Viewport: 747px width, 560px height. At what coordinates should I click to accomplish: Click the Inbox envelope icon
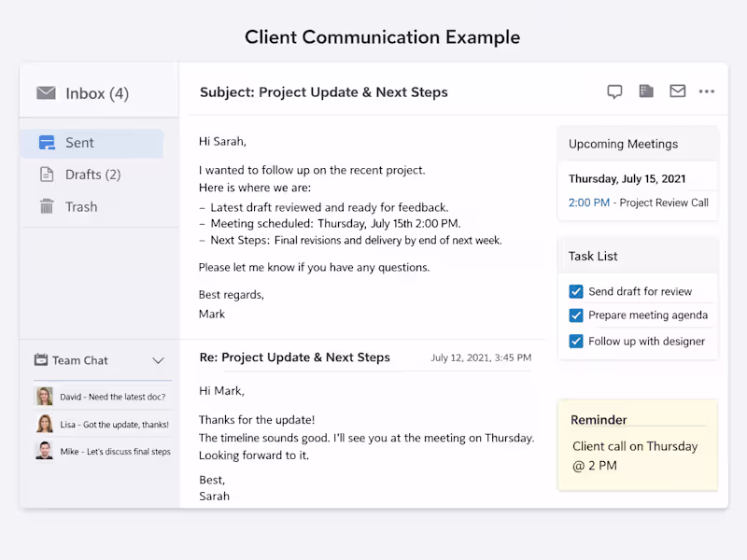46,92
